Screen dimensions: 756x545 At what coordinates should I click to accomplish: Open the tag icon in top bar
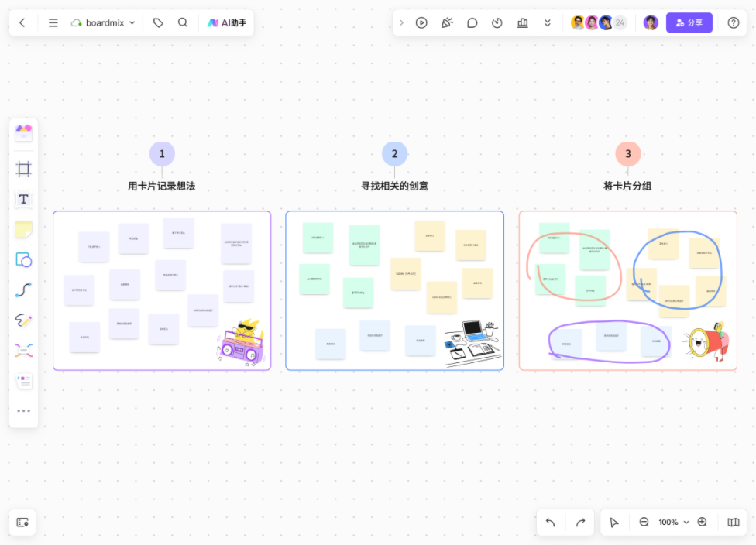[x=158, y=22]
